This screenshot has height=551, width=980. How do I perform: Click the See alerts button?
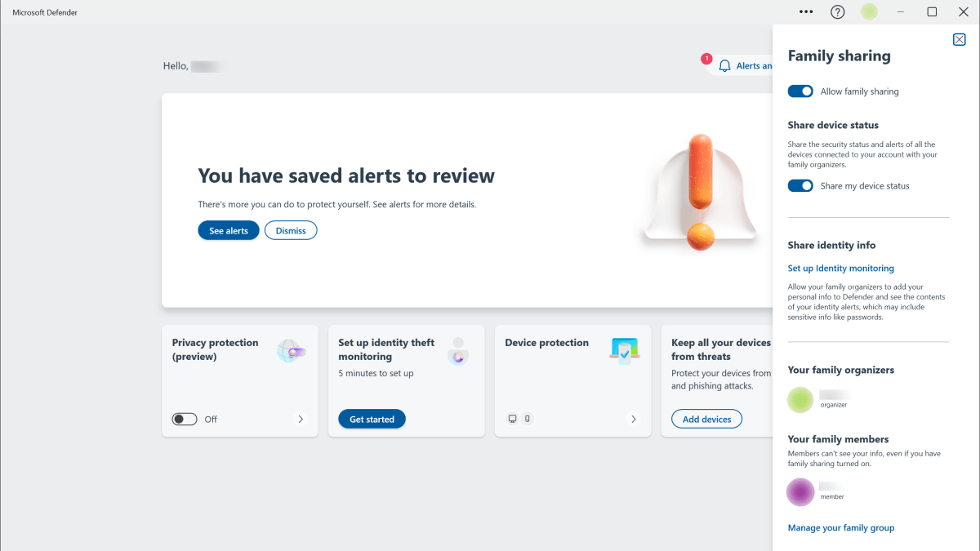click(x=229, y=231)
